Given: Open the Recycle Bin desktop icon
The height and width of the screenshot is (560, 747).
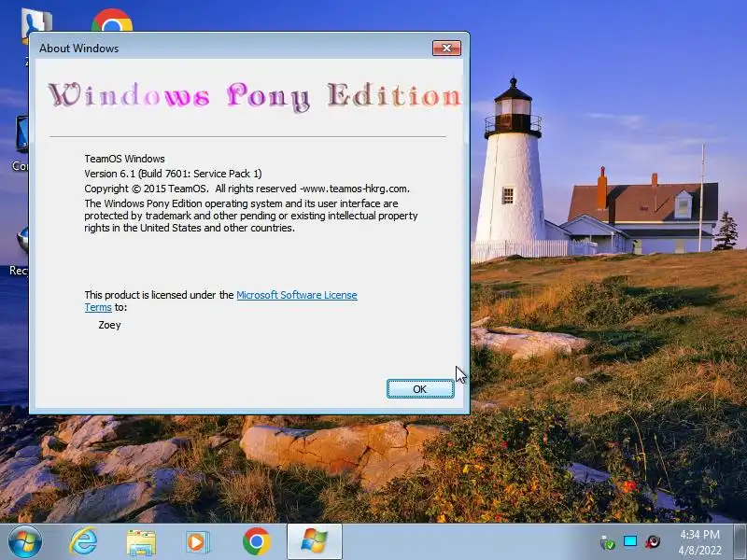Looking at the screenshot, I should pos(19,252).
